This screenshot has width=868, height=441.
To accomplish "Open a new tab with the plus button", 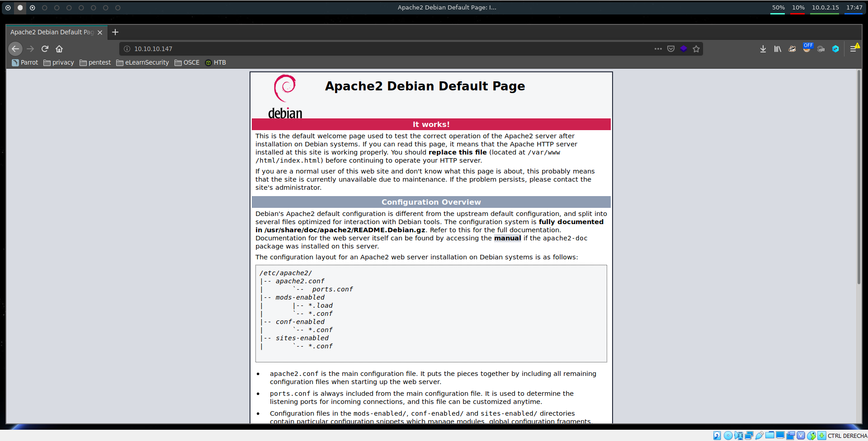I will [115, 32].
